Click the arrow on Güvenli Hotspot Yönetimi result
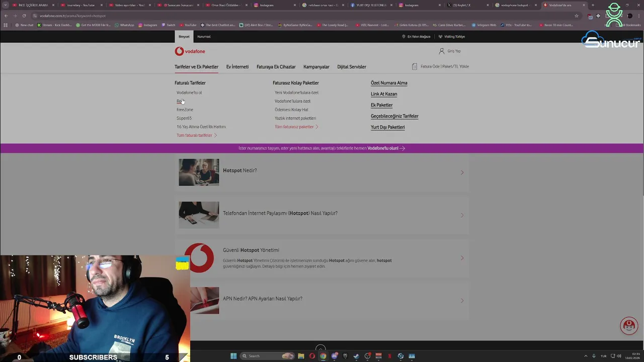The height and width of the screenshot is (362, 644). (462, 258)
